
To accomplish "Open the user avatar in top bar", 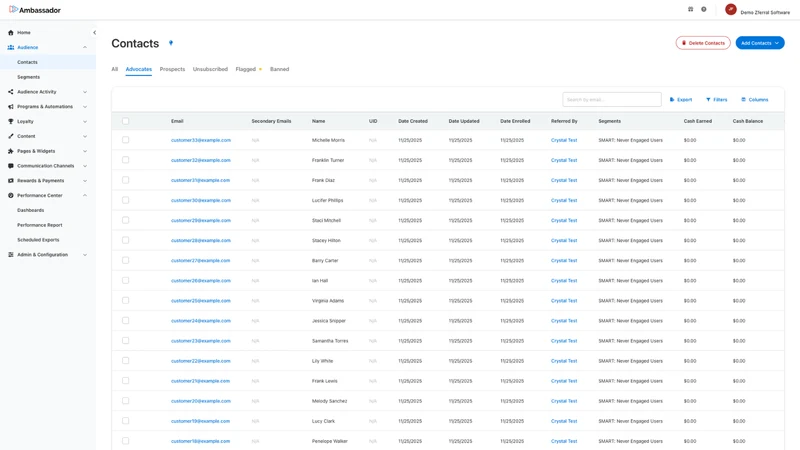I will [x=731, y=9].
